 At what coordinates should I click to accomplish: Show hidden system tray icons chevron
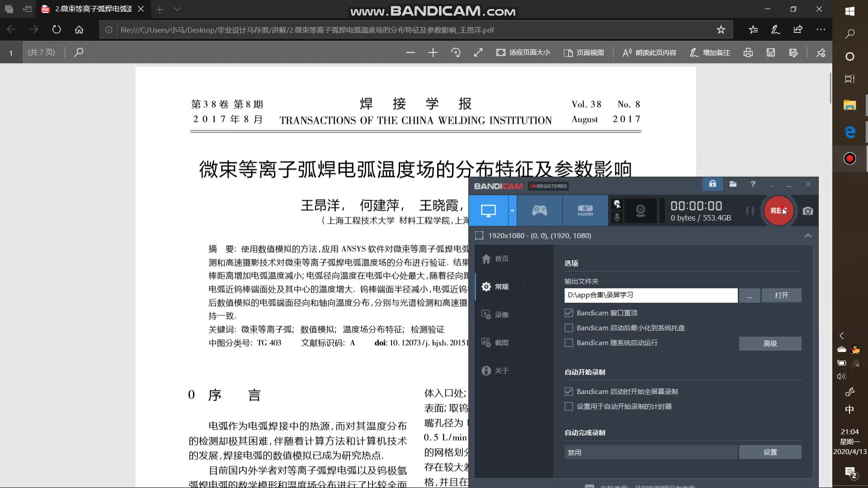coord(842,336)
